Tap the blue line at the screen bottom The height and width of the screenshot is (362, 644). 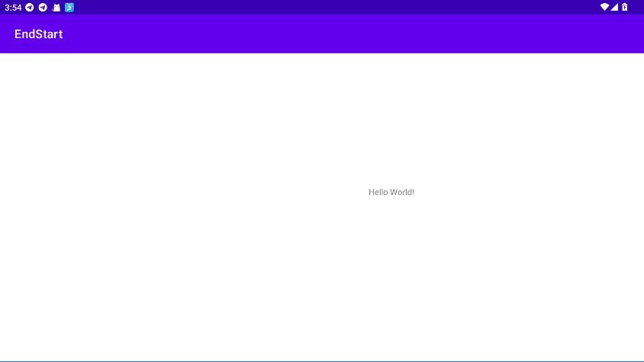tap(322, 360)
